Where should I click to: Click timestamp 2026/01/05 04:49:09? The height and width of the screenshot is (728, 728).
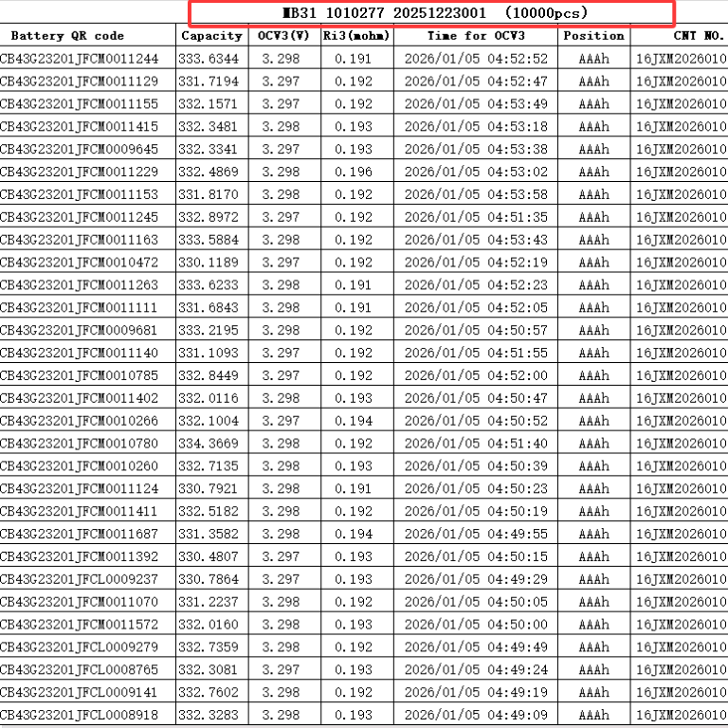476,715
